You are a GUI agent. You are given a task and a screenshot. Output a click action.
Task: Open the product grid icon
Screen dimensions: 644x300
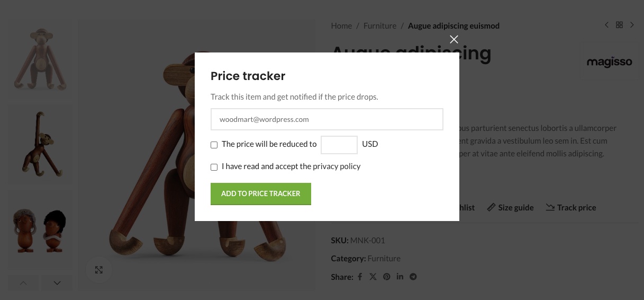619,25
